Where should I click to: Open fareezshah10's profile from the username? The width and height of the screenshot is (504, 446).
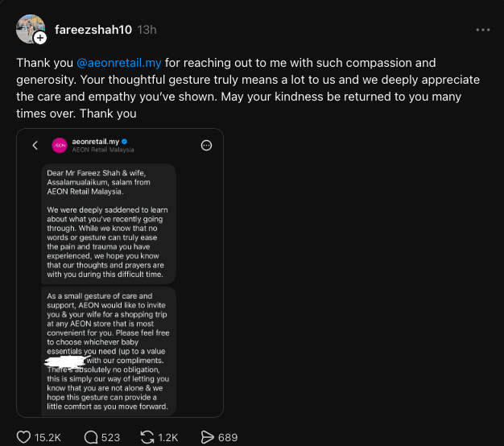[93, 30]
